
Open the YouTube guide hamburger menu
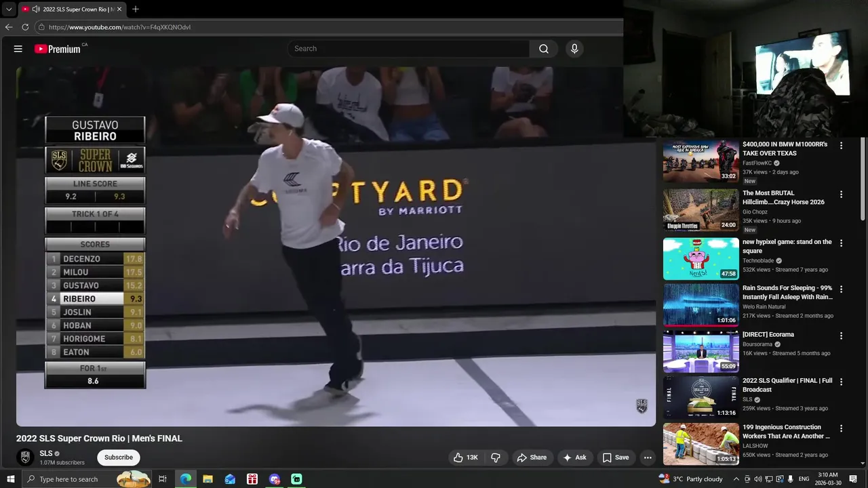click(18, 49)
